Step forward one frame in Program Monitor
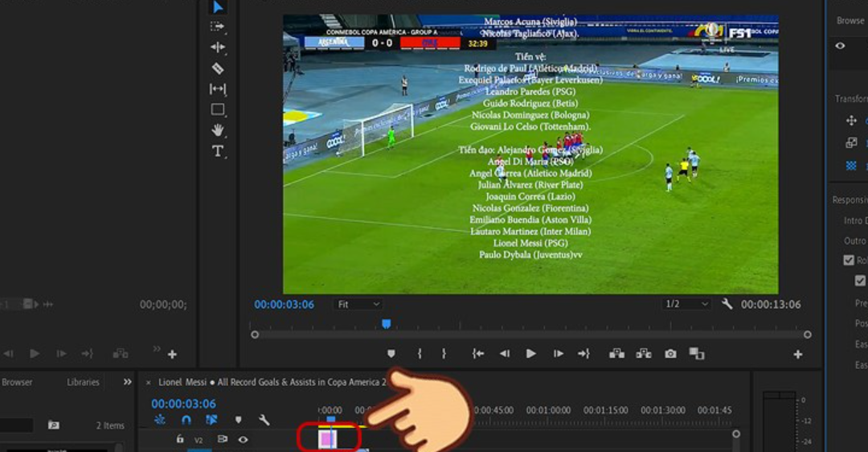This screenshot has width=868, height=452. coord(558,353)
